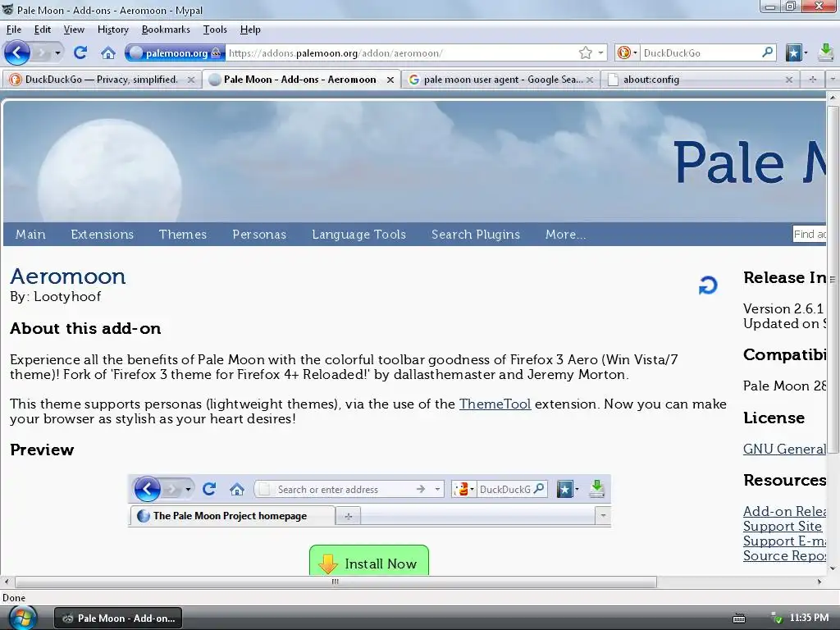The width and height of the screenshot is (840, 630).
Task: Click the palemoon.org site identity badge
Action: tap(175, 53)
